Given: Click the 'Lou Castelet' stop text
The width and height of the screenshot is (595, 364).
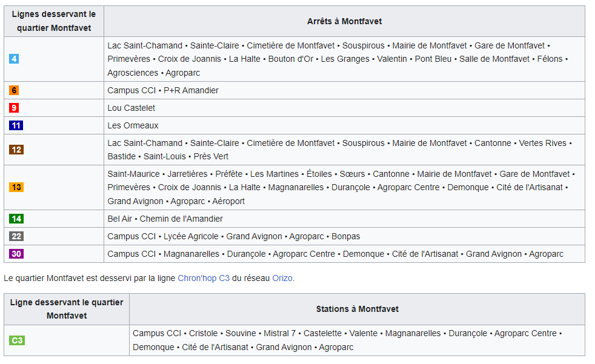Looking at the screenshot, I should pos(131,108).
